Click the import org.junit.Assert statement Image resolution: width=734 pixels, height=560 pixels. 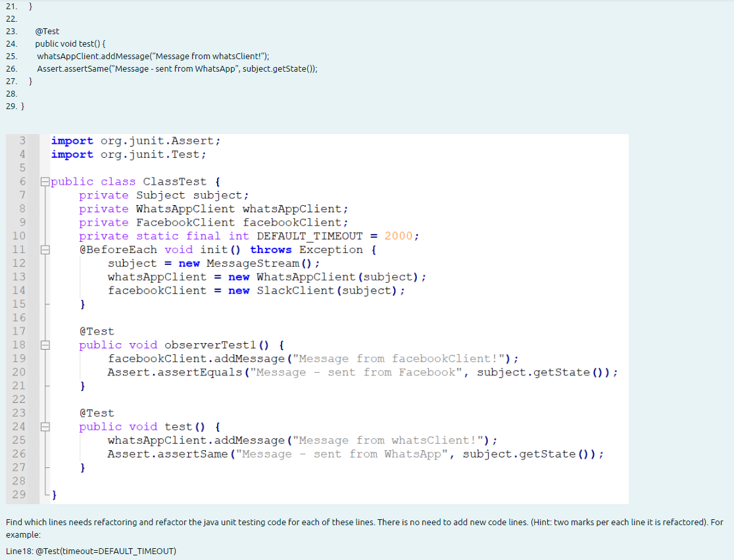[x=134, y=140]
